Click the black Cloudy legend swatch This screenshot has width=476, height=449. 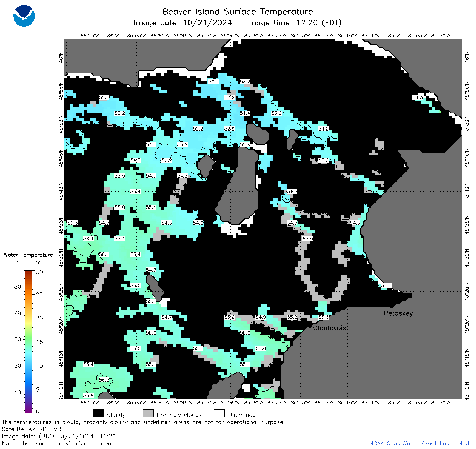coord(98,413)
